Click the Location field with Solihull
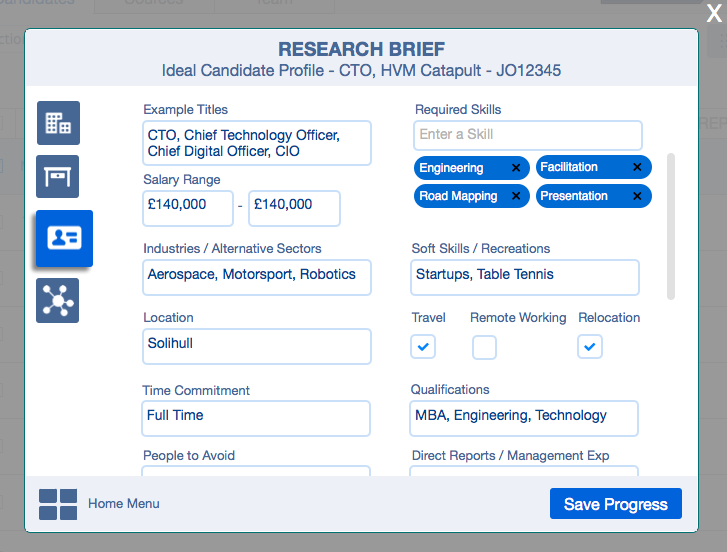Screen dimensions: 727x552 point(257,346)
